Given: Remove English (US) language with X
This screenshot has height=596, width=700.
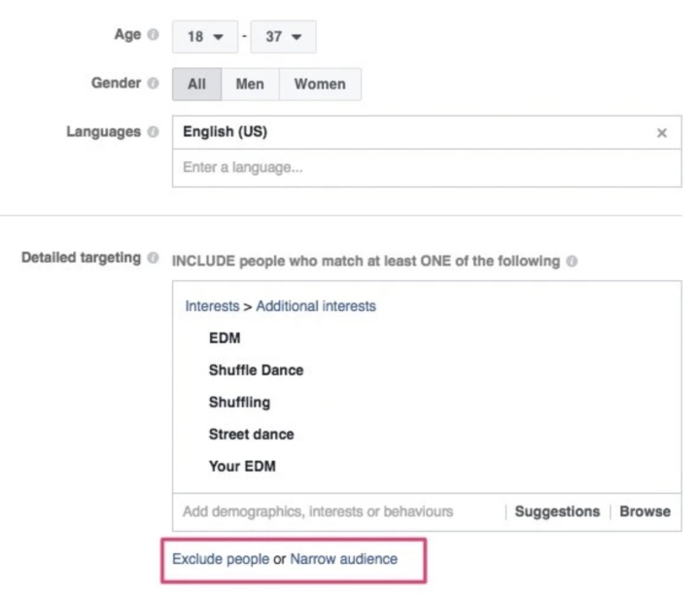Looking at the screenshot, I should click(662, 133).
